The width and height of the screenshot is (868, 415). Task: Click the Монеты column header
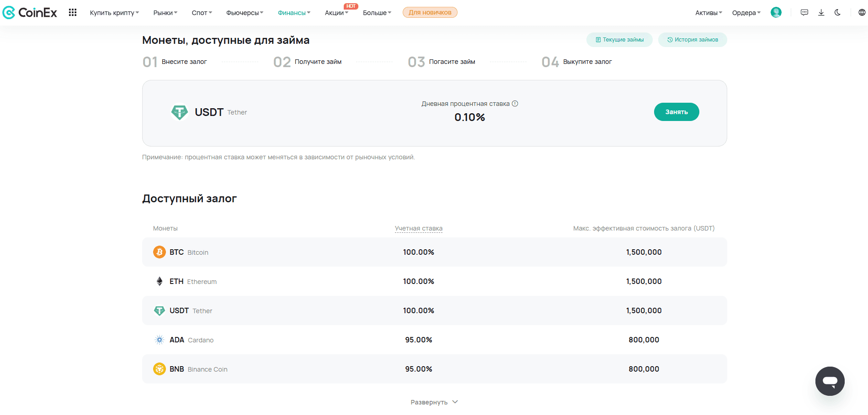point(165,228)
